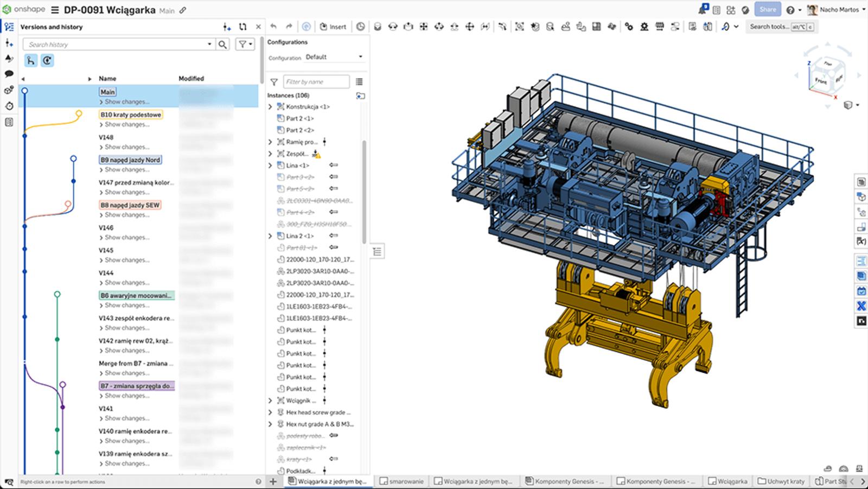The width and height of the screenshot is (868, 489).
Task: Click the create version icon in the history header
Action: (x=227, y=27)
